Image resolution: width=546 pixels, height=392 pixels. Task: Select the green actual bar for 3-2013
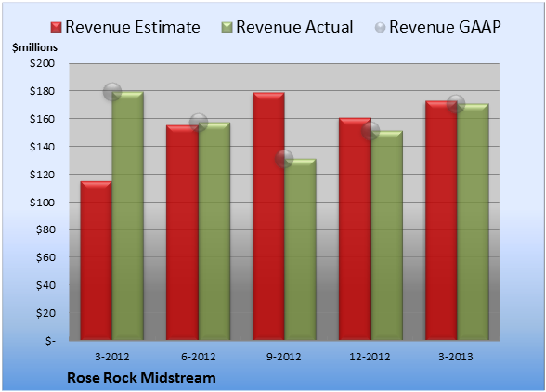click(473, 222)
